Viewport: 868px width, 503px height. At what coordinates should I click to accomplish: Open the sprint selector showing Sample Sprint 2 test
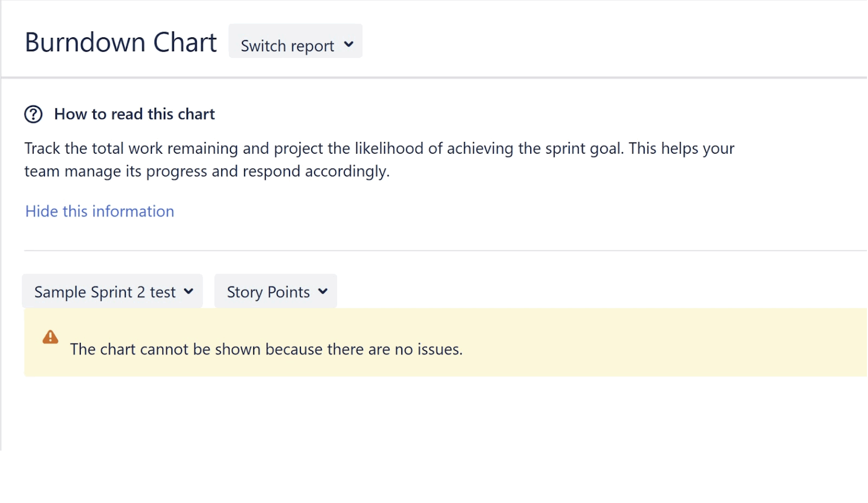point(112,291)
